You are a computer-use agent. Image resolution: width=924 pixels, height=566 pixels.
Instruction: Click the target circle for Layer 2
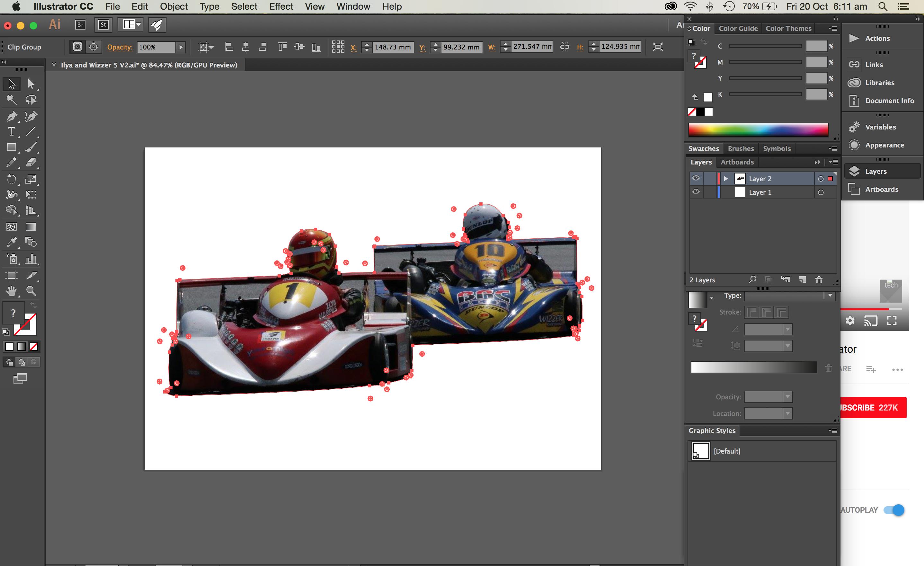click(821, 179)
